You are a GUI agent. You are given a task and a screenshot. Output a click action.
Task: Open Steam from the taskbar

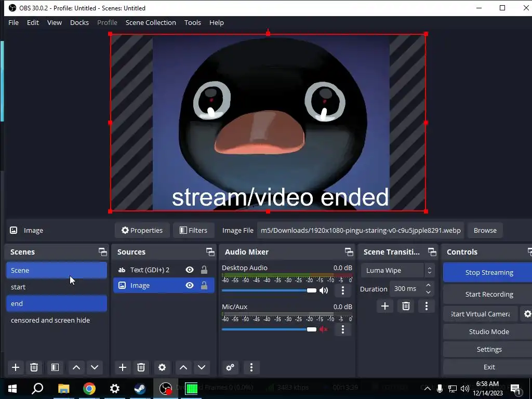140,389
